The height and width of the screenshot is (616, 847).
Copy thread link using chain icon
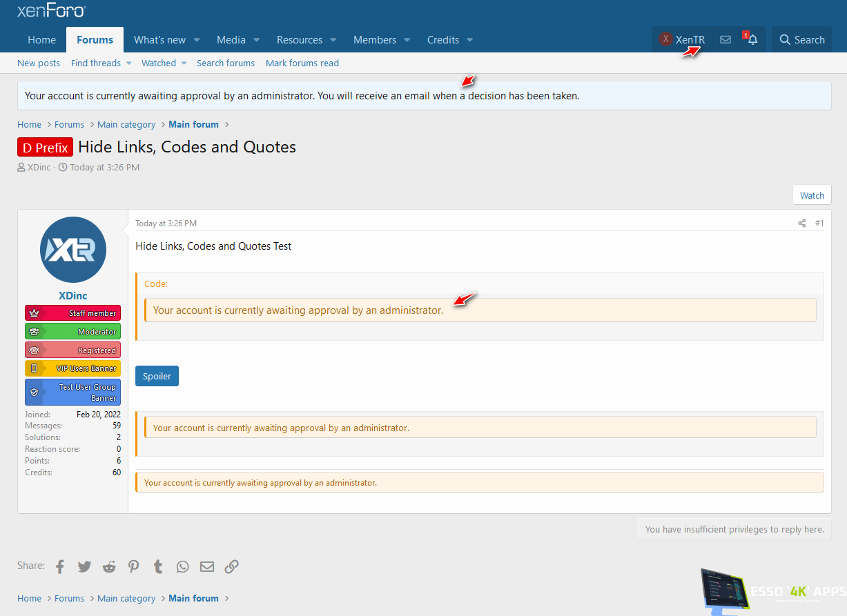tap(231, 566)
